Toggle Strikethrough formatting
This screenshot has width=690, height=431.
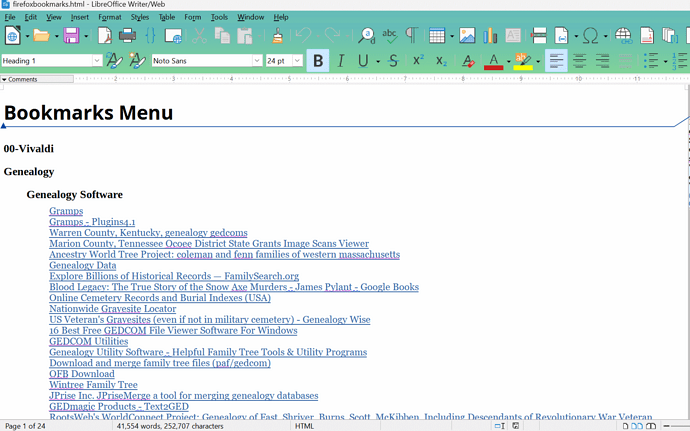[393, 61]
